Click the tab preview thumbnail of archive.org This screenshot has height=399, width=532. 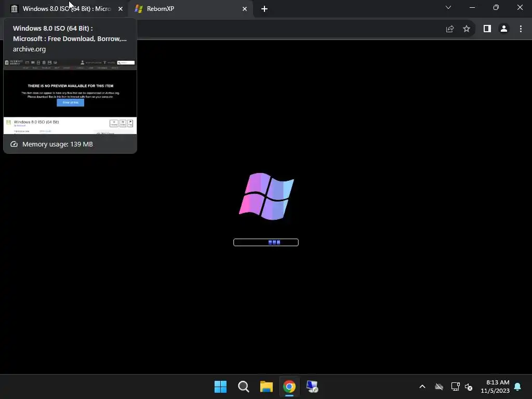(x=70, y=97)
